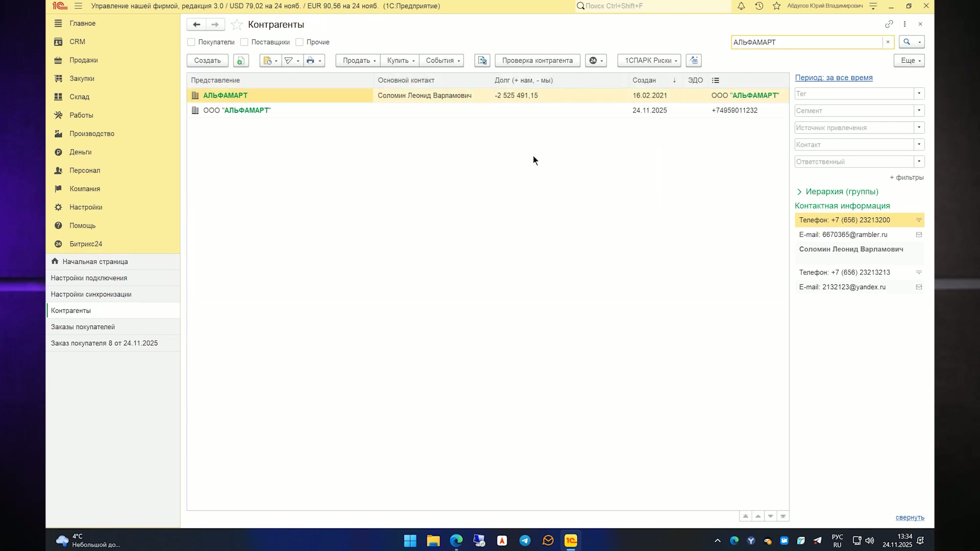Viewport: 980px width, 551px height.
Task: Add Контрагенты page to favorites star
Action: [236, 24]
